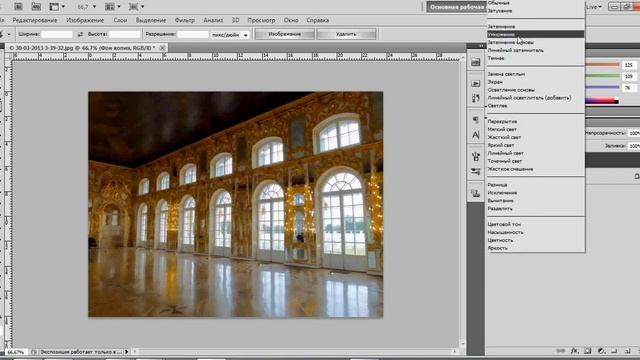Open the dock icon below the Actions icon
640x360 pixels.
(x=476, y=98)
